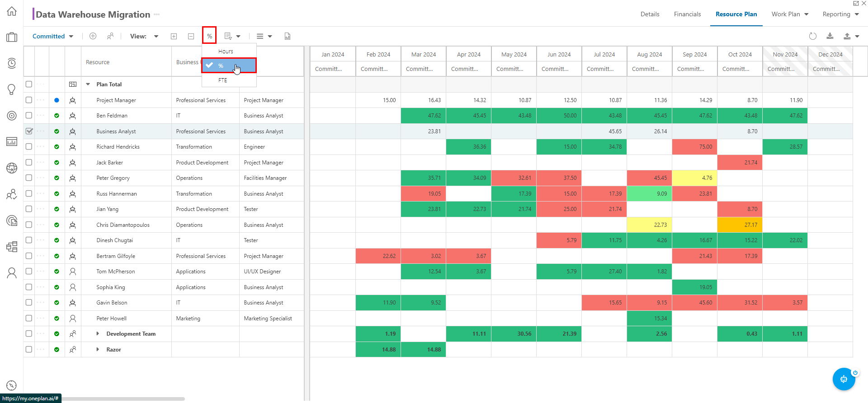Click the add resource plus icon
This screenshot has height=403, width=868.
tap(93, 36)
